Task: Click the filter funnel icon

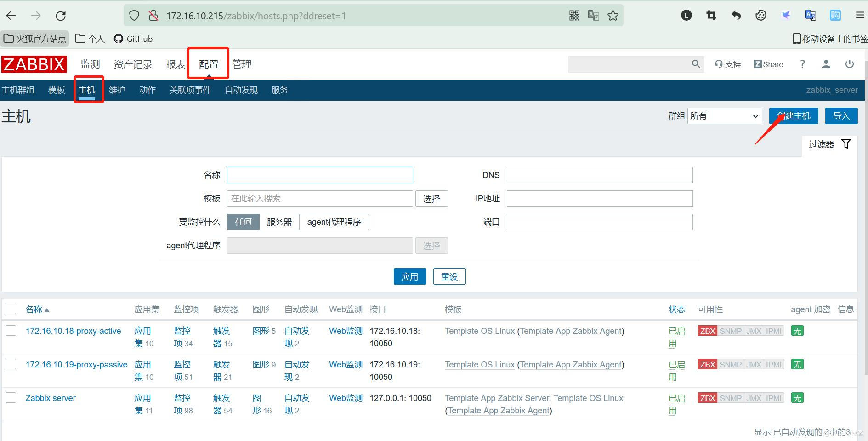Action: [846, 144]
